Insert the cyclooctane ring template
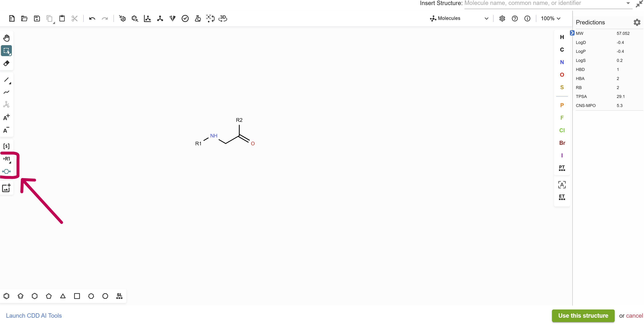The height and width of the screenshot is (325, 644). [105, 296]
